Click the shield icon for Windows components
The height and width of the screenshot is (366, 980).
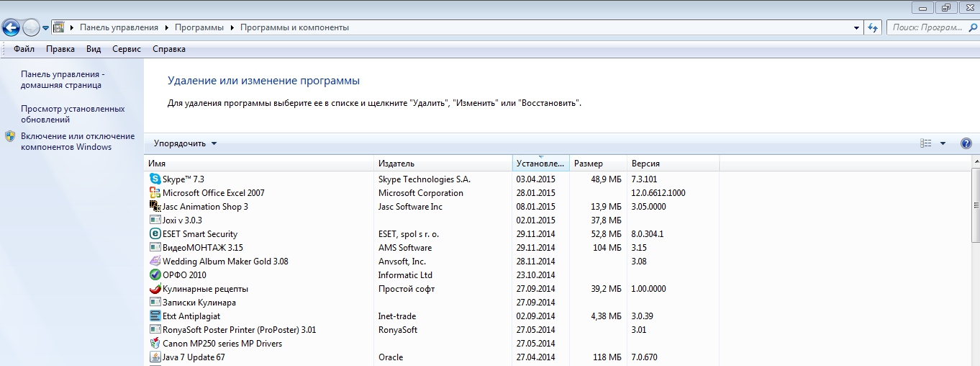10,136
